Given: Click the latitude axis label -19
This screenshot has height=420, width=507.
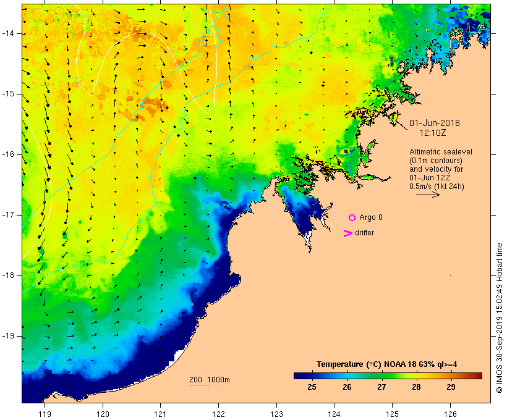Looking at the screenshot, I should [x=7, y=336].
